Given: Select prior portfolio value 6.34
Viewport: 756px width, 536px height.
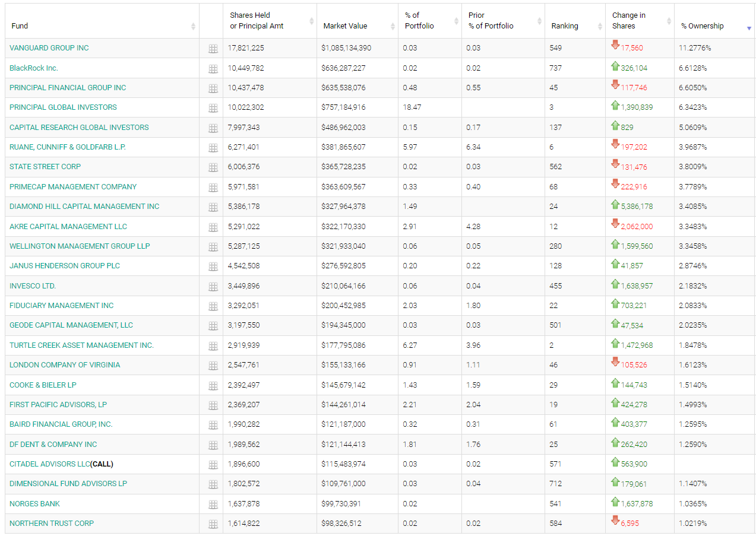Looking at the screenshot, I should click(473, 147).
